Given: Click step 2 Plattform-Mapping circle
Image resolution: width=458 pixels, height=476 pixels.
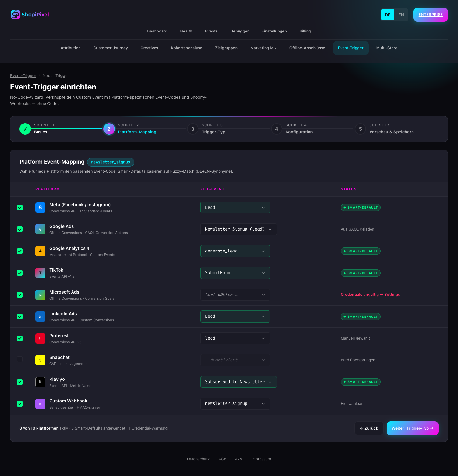Looking at the screenshot, I should coord(109,129).
